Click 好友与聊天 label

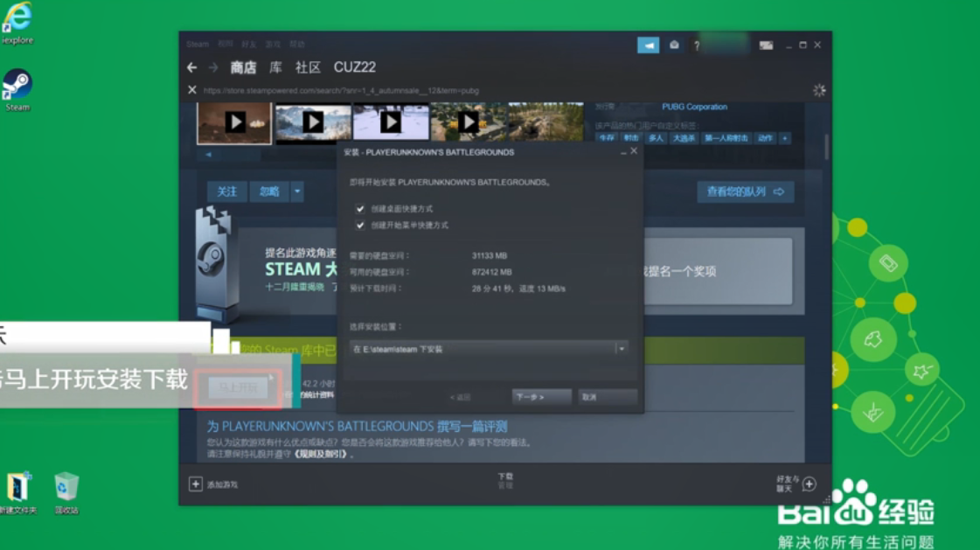788,484
